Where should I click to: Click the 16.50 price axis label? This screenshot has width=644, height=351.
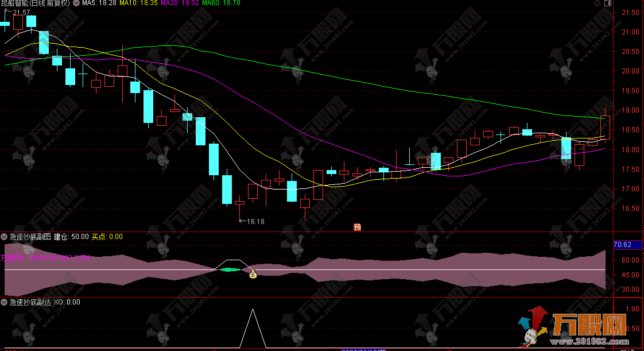click(x=630, y=209)
